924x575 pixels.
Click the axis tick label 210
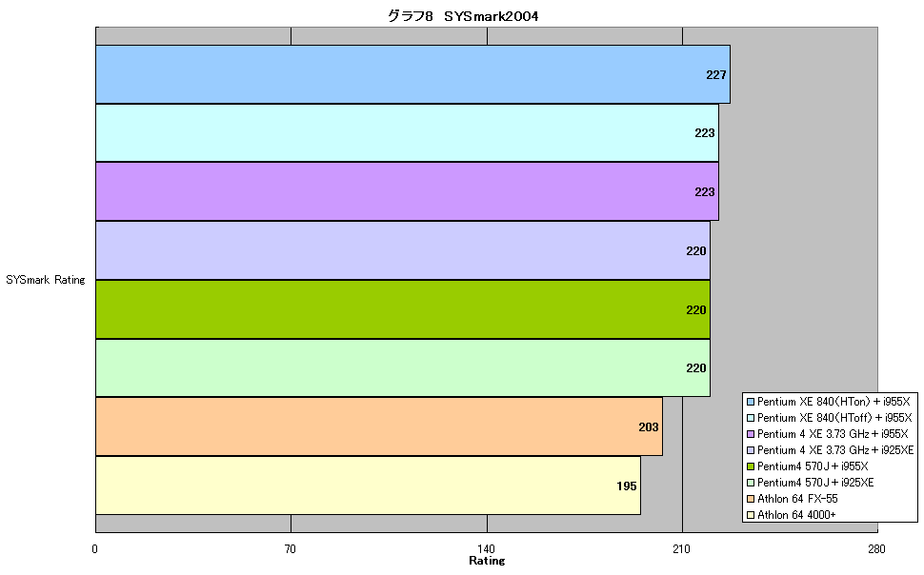click(682, 549)
